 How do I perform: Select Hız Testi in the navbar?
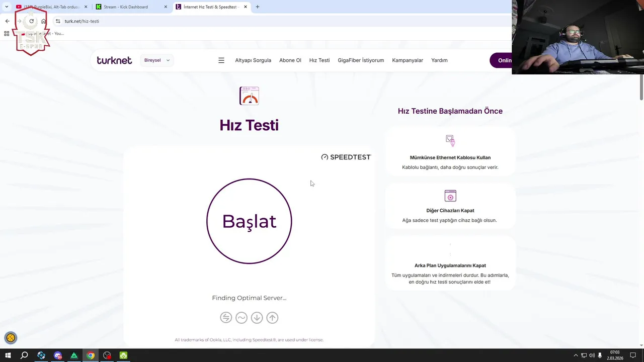tap(319, 60)
